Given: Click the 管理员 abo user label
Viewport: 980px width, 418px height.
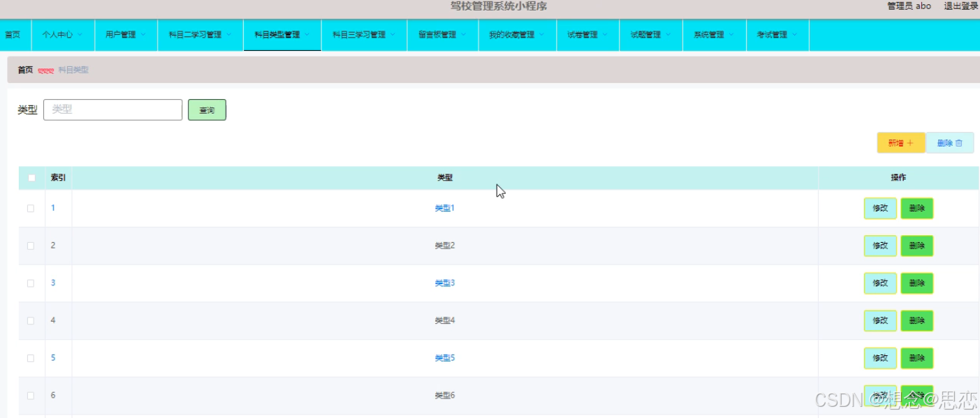Looking at the screenshot, I should tap(909, 6).
